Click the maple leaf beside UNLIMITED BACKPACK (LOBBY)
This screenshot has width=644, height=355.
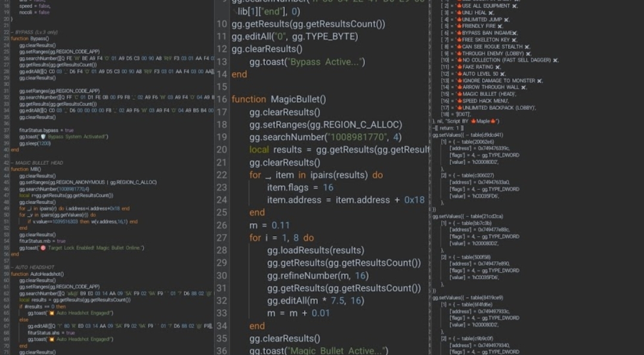tap(459, 107)
